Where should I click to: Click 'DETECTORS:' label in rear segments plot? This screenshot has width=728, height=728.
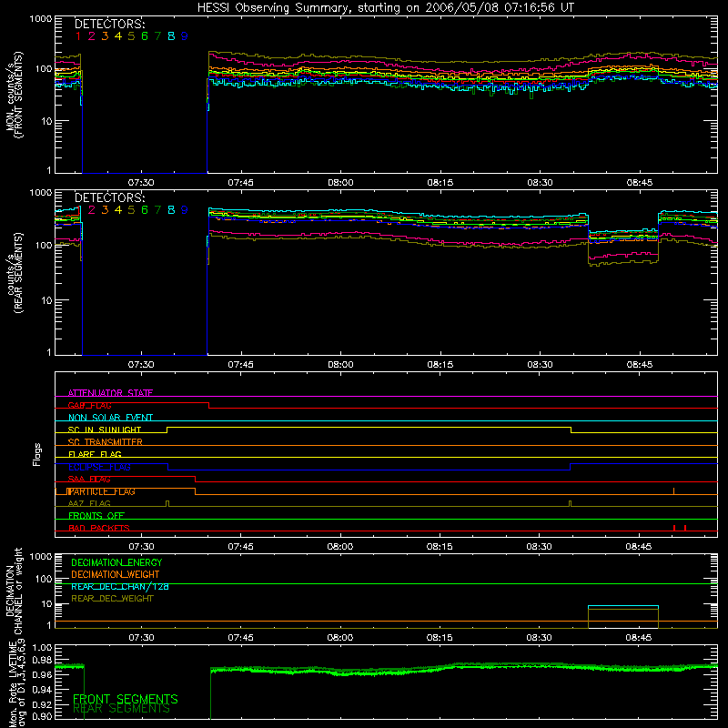coord(109,197)
